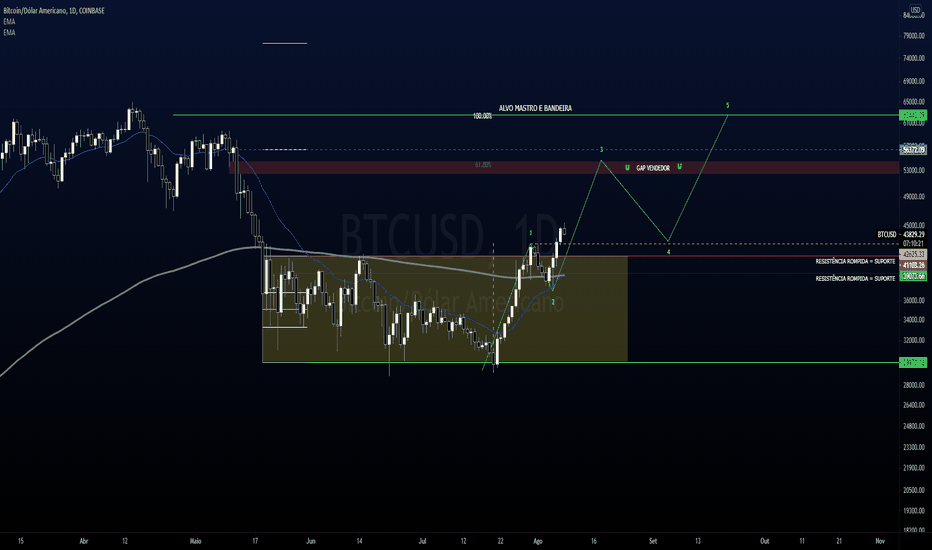
Task: Click the 21900.00 price scale label
Action: pos(914,469)
